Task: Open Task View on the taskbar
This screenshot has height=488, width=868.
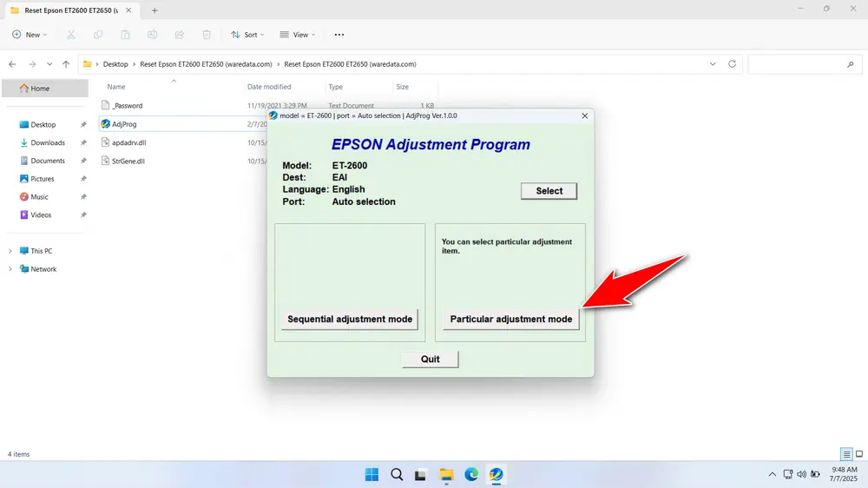Action: pyautogui.click(x=421, y=475)
